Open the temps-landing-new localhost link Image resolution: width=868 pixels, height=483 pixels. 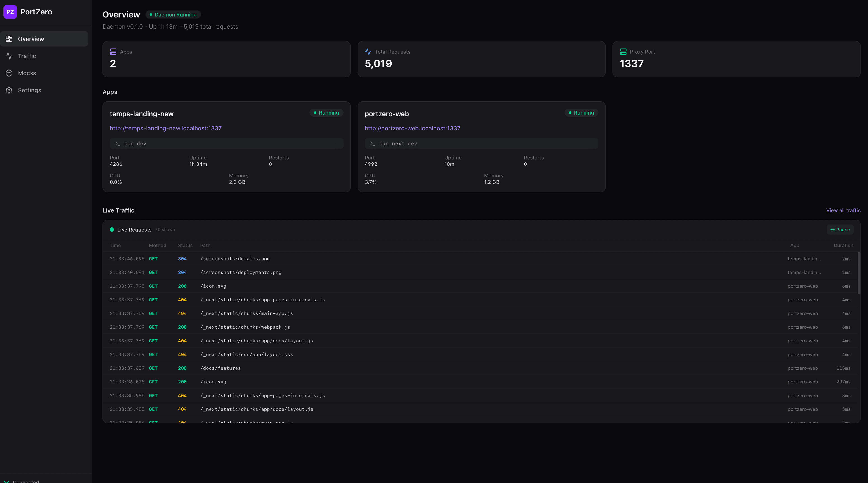165,128
